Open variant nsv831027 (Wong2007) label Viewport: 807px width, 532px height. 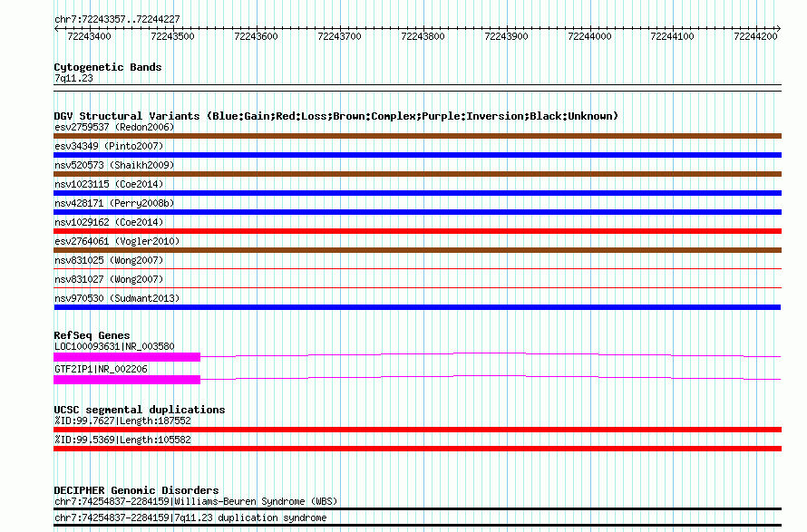[x=109, y=279]
